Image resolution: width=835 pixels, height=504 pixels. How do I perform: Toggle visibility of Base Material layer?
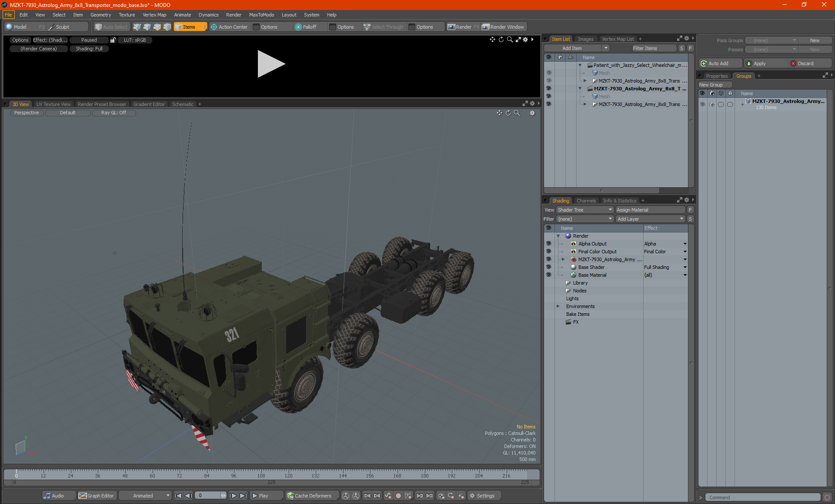coord(549,275)
